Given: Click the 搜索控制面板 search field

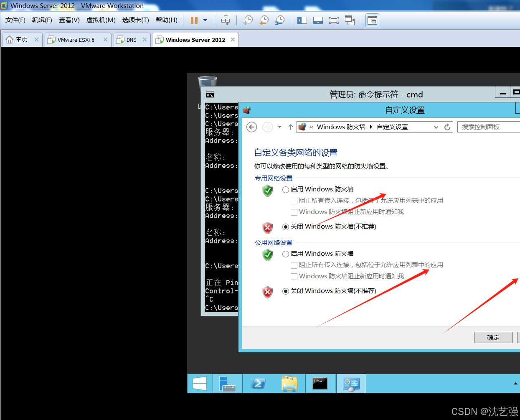Looking at the screenshot, I should (x=489, y=127).
